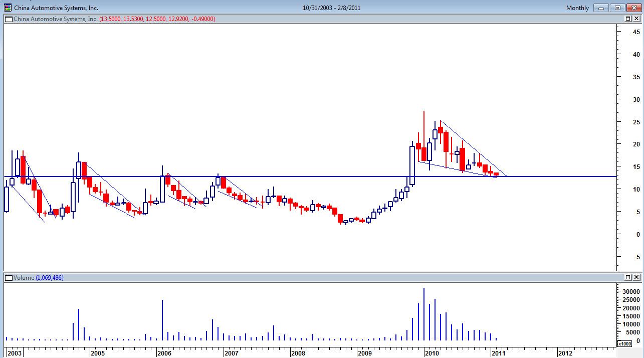Viewport: 644px width, 358px height.
Task: Close the Volume inner pane
Action: tap(636, 277)
